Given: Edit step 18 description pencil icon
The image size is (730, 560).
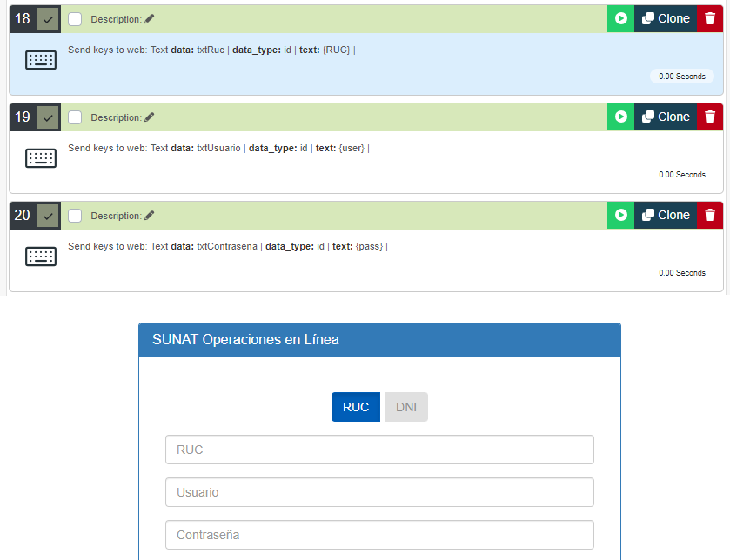Looking at the screenshot, I should coord(150,19).
